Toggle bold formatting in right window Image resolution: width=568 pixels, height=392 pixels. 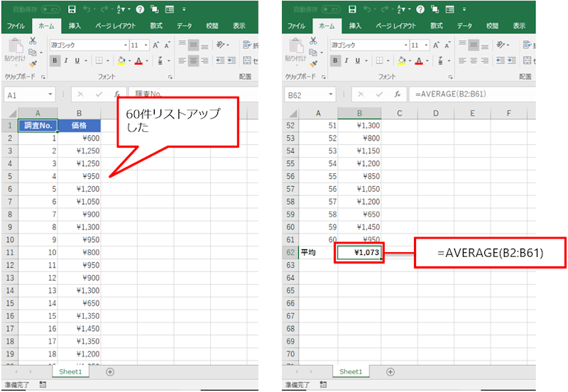336,60
